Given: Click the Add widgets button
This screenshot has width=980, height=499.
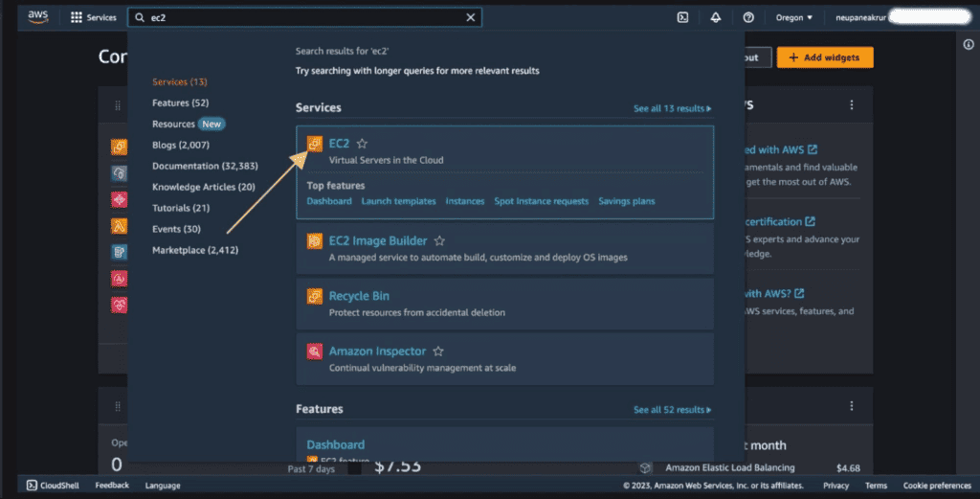Looking at the screenshot, I should pos(825,57).
